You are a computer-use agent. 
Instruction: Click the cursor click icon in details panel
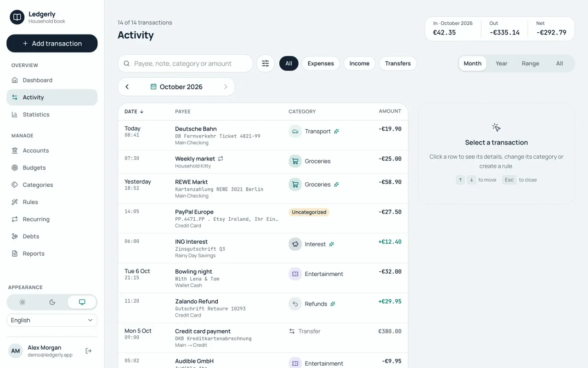tap(496, 127)
